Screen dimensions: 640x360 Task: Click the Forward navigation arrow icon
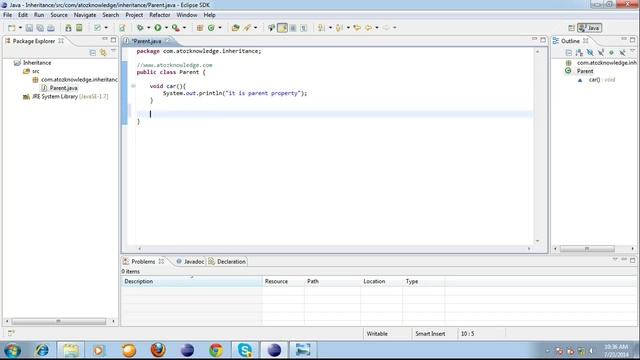coord(386,28)
